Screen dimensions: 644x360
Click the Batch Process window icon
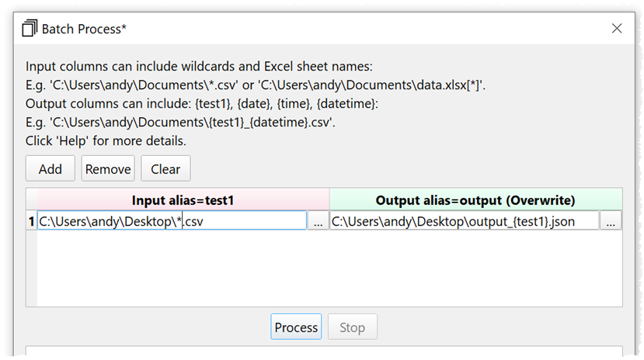pos(30,29)
